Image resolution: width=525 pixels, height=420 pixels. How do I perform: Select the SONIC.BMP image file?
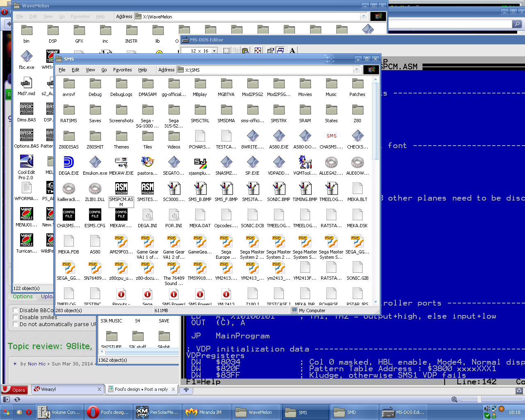tap(279, 189)
